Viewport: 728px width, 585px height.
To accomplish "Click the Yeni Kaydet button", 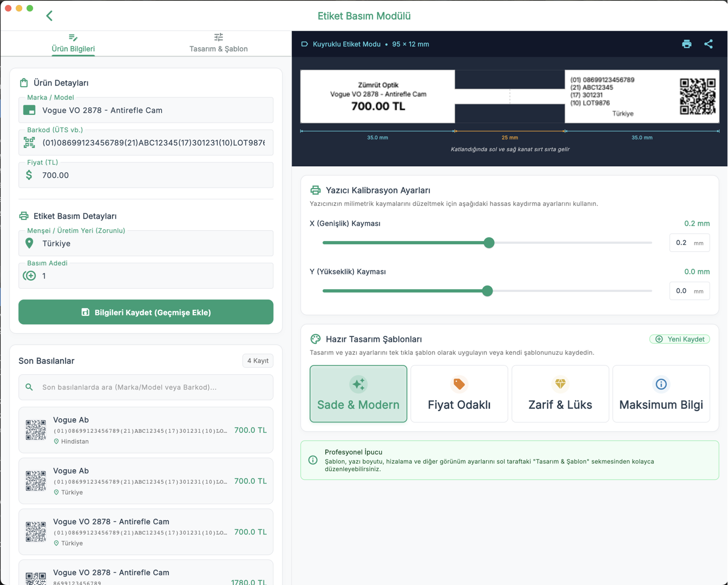I will [x=680, y=339].
